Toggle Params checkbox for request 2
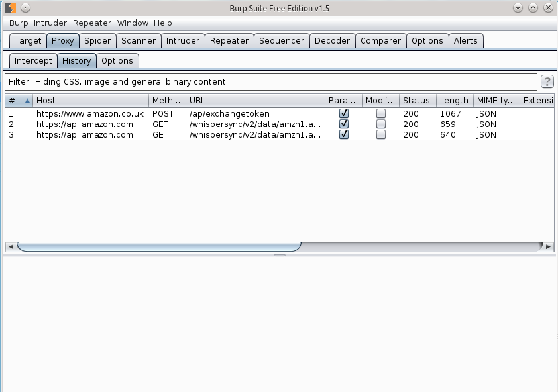Image resolution: width=558 pixels, height=392 pixels. point(344,124)
